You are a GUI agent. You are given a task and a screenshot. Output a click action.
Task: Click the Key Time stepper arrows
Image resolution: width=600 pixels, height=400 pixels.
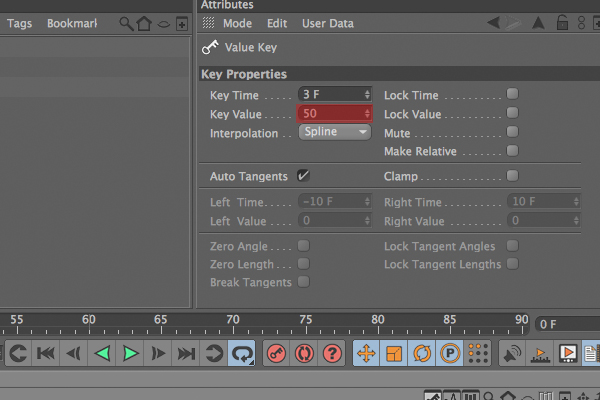[x=367, y=95]
